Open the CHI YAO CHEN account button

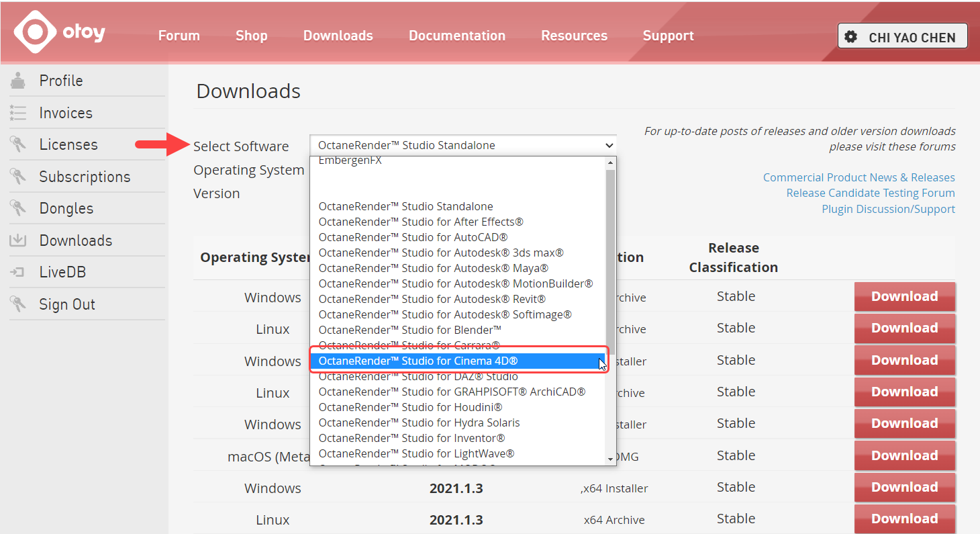click(x=902, y=36)
